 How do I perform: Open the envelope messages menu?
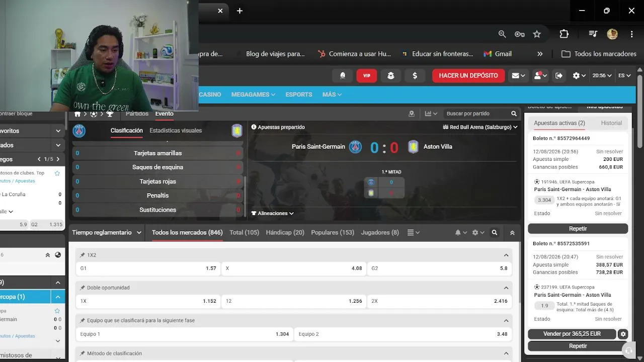click(518, 75)
